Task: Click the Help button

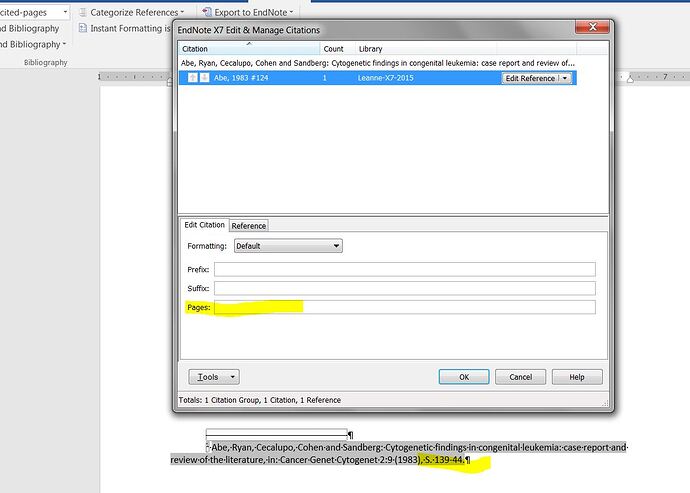Action: [577, 377]
